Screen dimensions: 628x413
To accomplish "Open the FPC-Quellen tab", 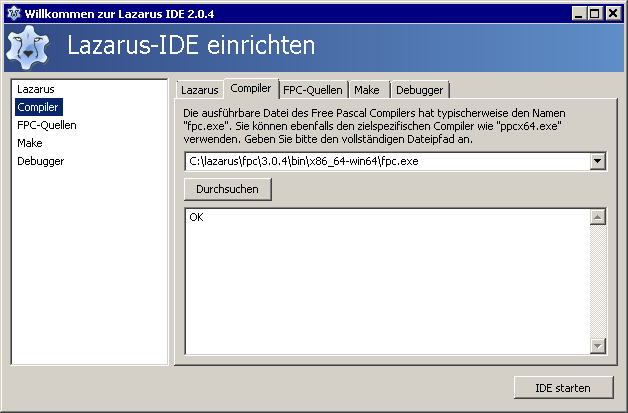I will pos(312,90).
